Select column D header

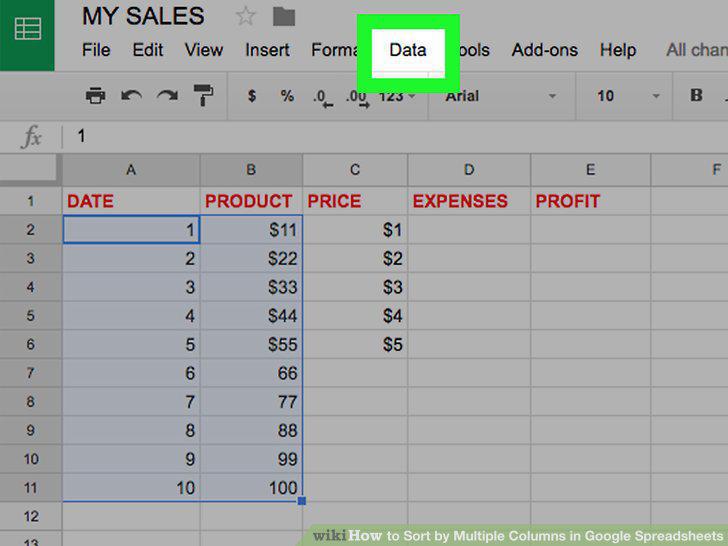(469, 170)
